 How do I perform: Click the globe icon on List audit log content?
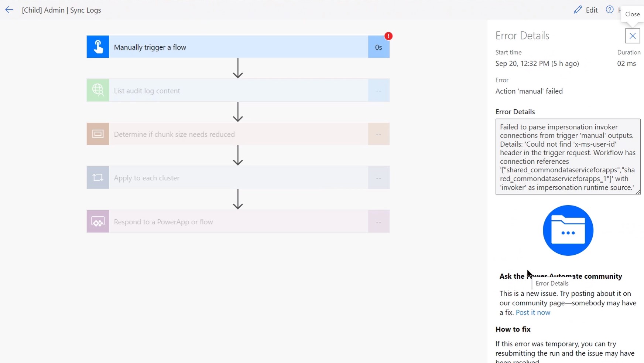[x=97, y=90]
